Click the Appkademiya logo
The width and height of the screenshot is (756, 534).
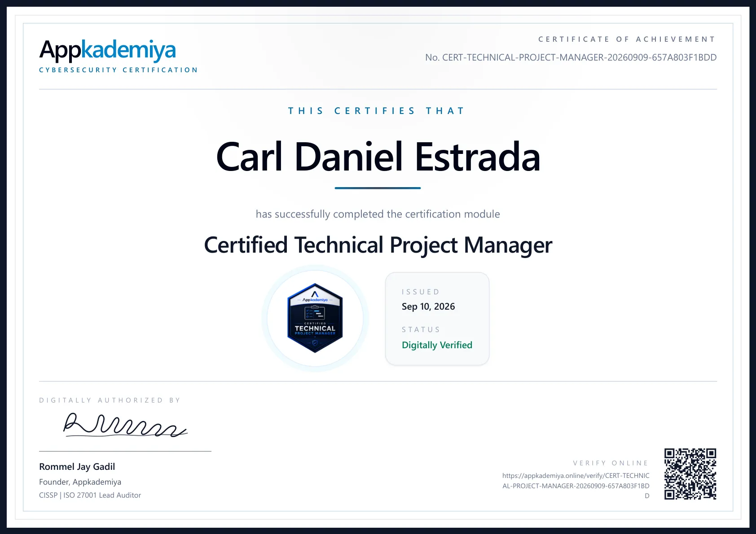tap(108, 50)
